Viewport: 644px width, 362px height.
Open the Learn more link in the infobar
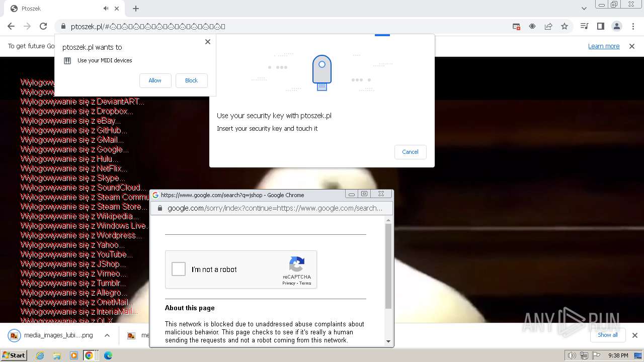604,46
